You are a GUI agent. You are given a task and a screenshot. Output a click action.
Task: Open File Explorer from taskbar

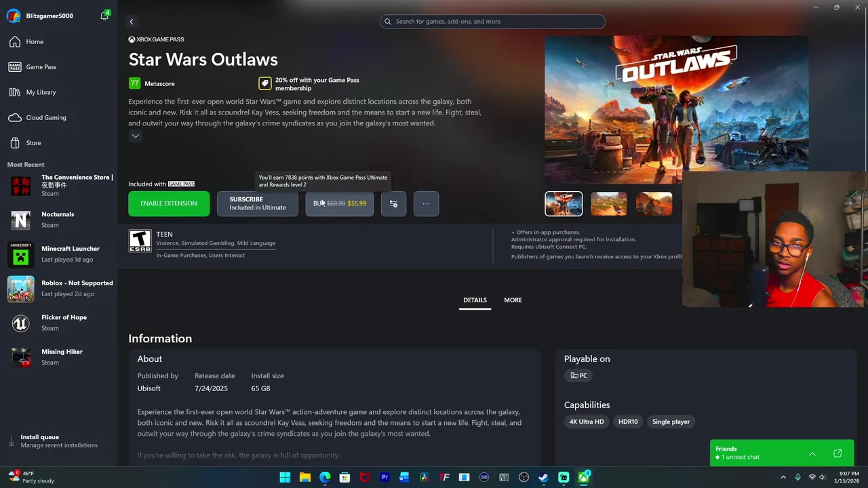pyautogui.click(x=304, y=477)
